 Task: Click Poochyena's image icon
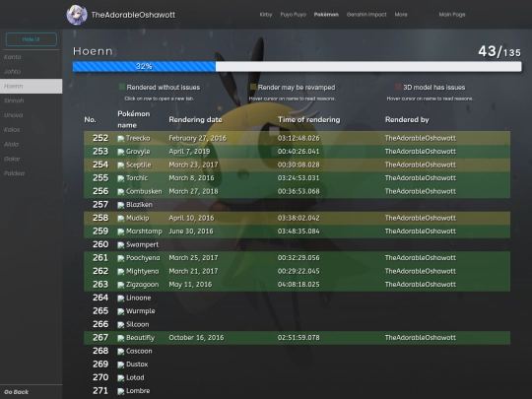[x=121, y=258]
